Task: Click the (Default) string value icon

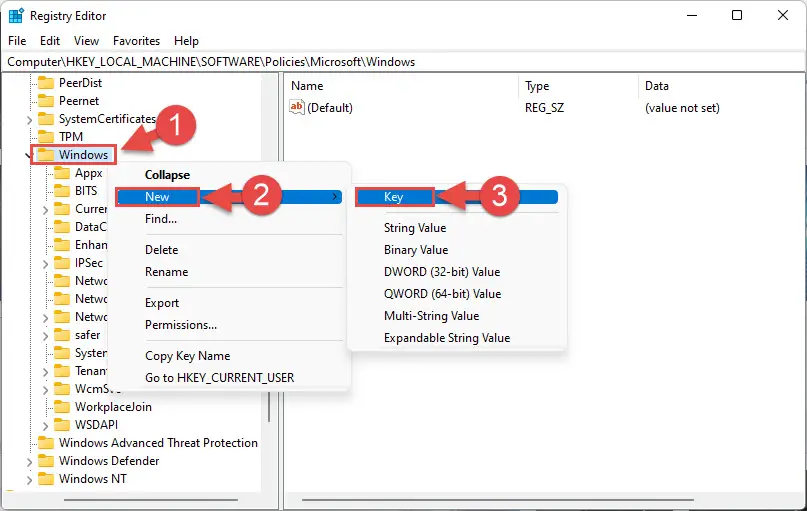Action: pyautogui.click(x=296, y=107)
